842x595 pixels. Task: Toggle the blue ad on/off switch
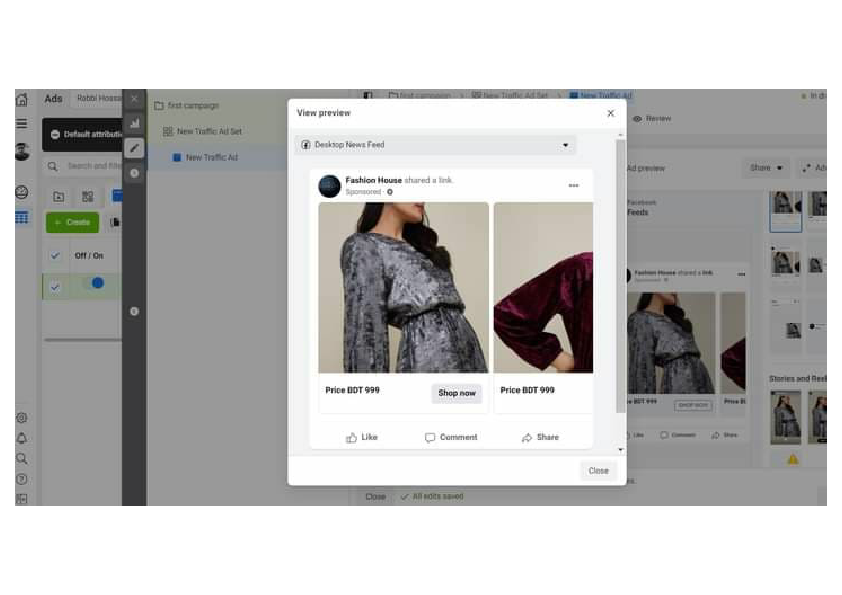click(96, 283)
